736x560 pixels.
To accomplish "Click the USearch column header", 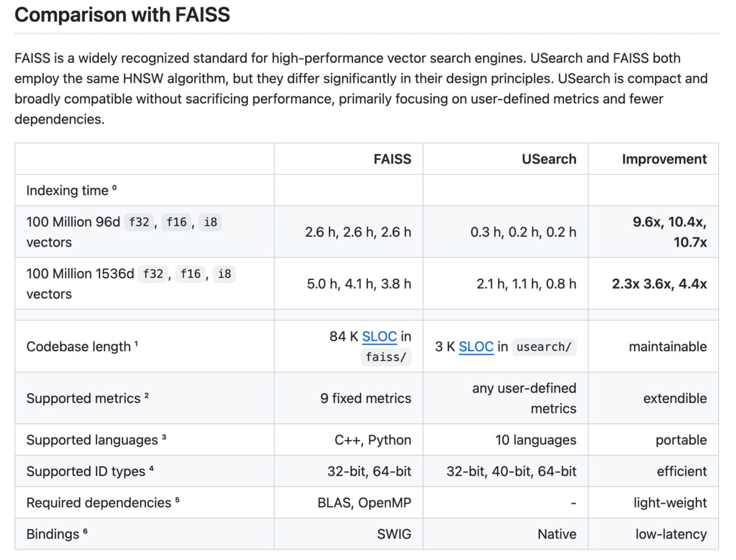I will [549, 159].
